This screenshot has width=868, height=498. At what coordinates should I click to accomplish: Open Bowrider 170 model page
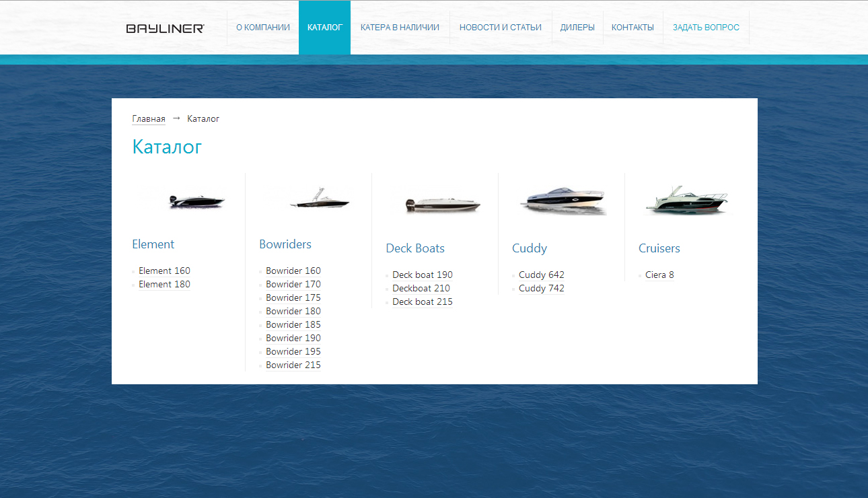click(x=293, y=285)
